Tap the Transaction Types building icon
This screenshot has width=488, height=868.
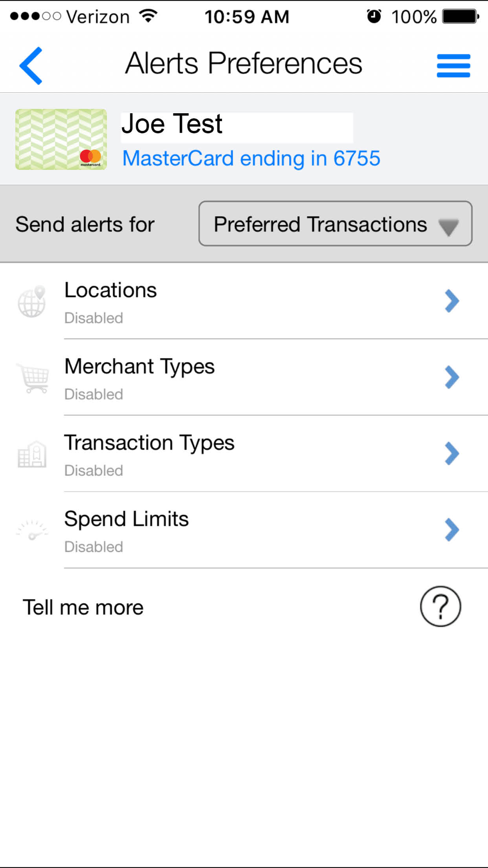(x=32, y=455)
